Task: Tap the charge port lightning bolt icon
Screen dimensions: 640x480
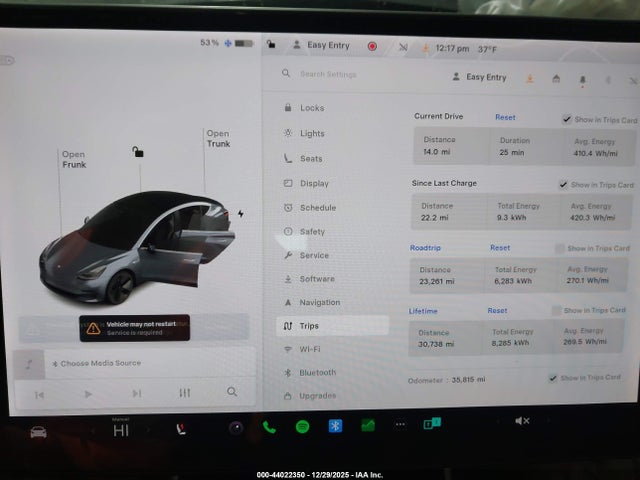Action: [x=241, y=213]
